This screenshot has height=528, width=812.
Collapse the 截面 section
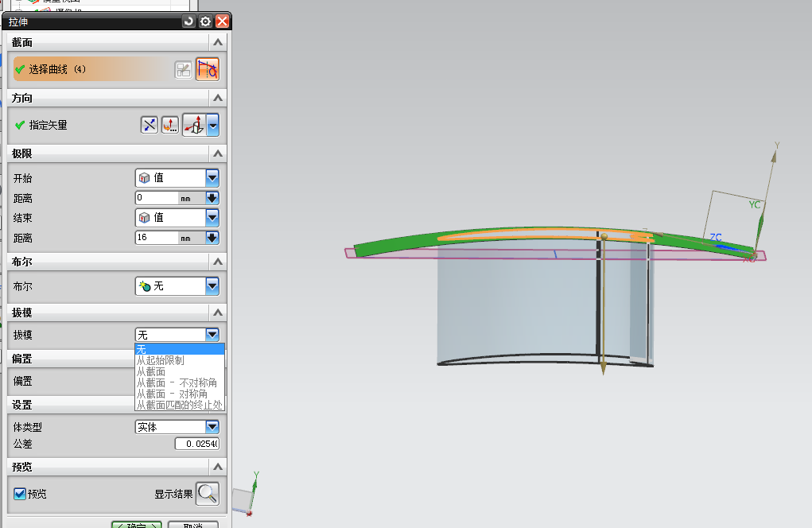[x=217, y=41]
